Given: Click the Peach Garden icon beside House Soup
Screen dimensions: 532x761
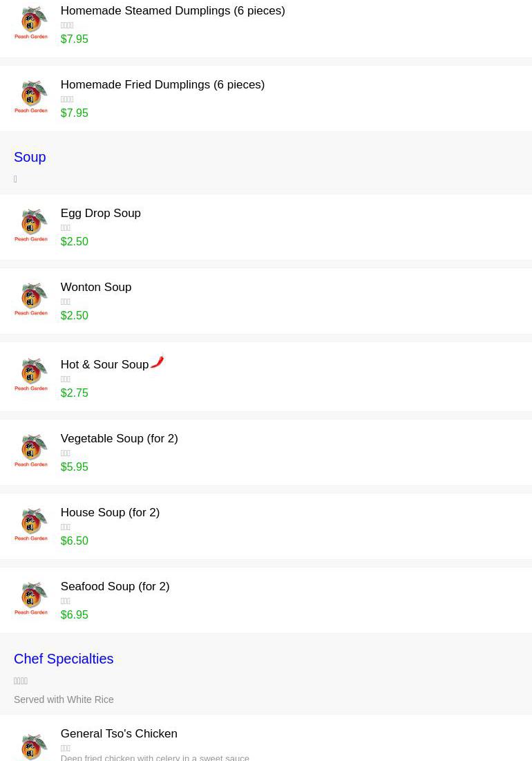Looking at the screenshot, I should tap(31, 525).
